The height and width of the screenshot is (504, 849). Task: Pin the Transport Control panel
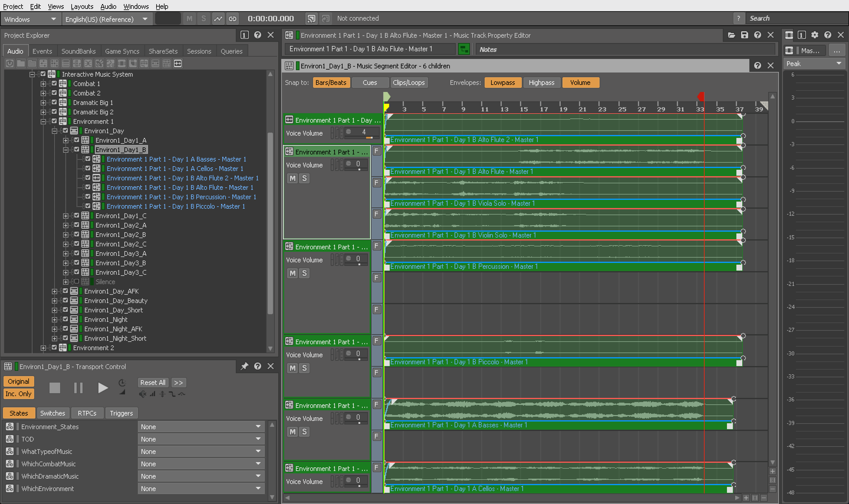point(244,366)
